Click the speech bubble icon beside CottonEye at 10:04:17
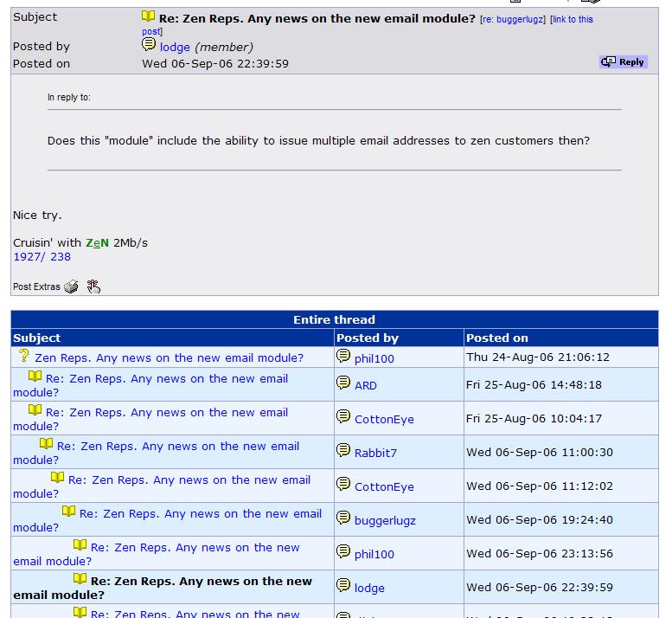Viewport: 672px width, 618px height. click(x=342, y=416)
